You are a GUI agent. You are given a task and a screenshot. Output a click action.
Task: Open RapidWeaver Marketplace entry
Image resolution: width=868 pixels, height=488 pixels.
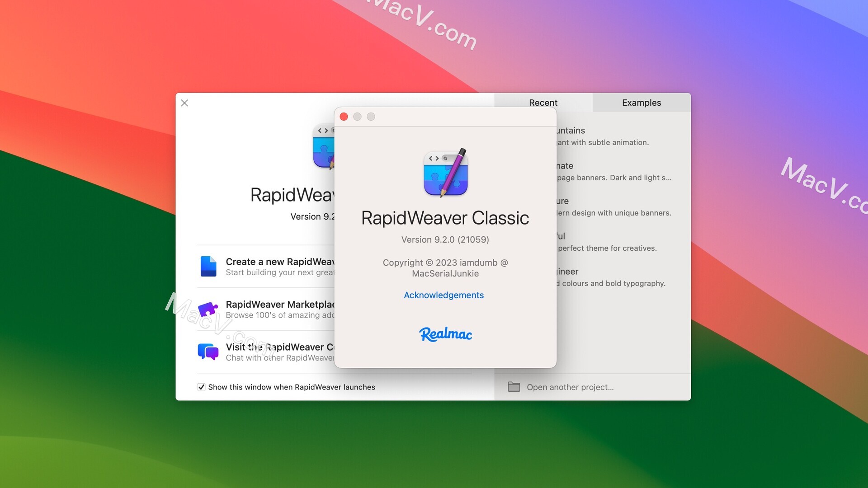267,309
